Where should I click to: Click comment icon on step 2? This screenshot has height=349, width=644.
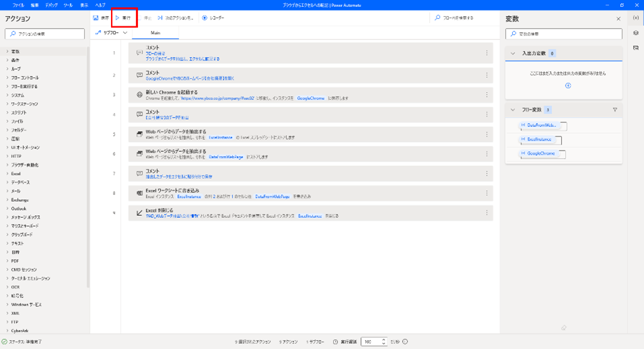coord(139,75)
